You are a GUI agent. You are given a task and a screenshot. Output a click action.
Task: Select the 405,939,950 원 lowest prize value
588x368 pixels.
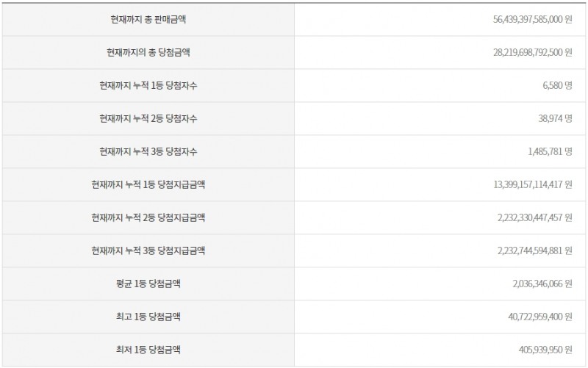tap(542, 350)
